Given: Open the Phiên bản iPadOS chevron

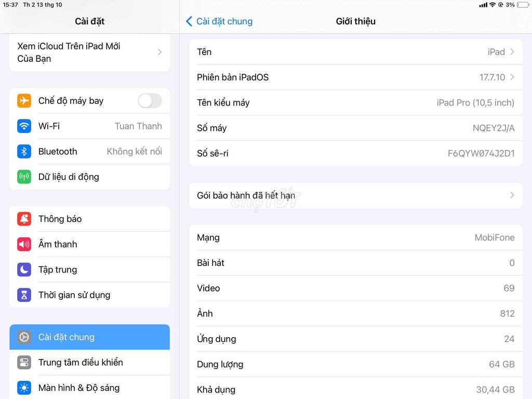Looking at the screenshot, I should [x=512, y=77].
